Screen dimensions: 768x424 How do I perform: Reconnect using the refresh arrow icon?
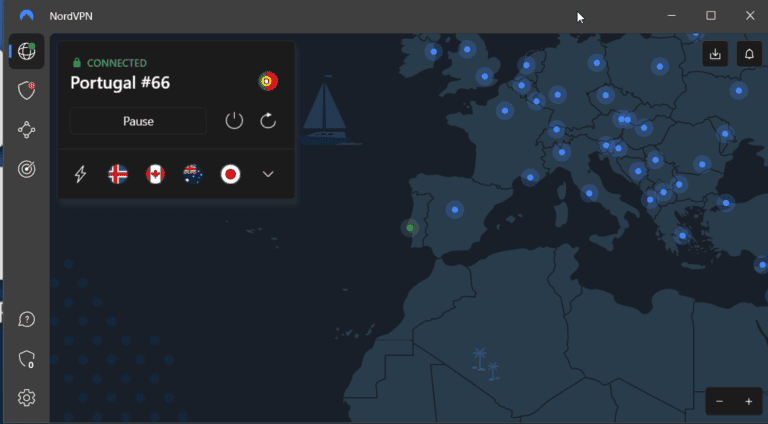coord(268,121)
